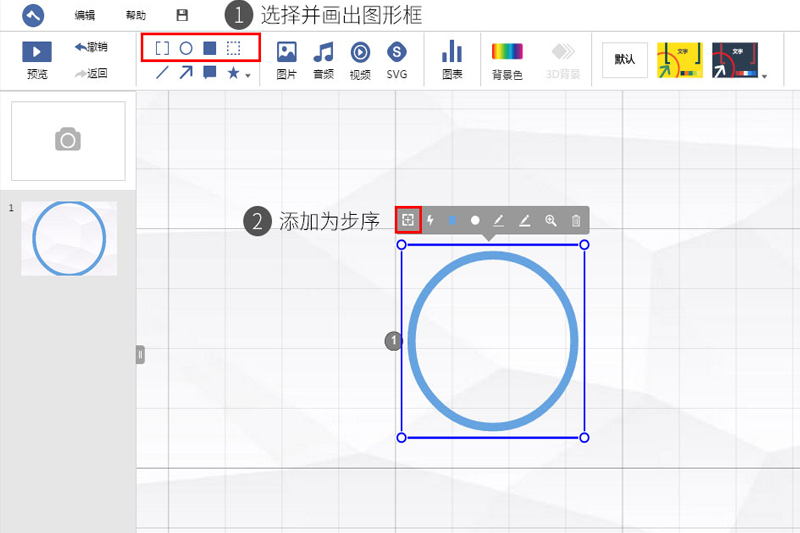Click the bottom-right resize handle
Screen dimensions: 800x533
584,438
